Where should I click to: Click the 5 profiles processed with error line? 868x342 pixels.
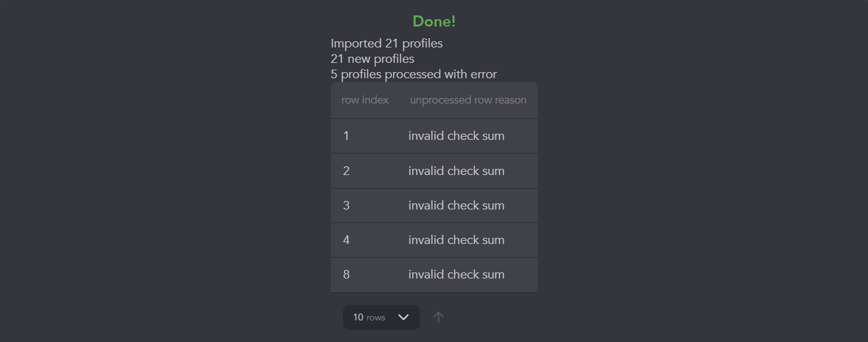[x=414, y=75]
